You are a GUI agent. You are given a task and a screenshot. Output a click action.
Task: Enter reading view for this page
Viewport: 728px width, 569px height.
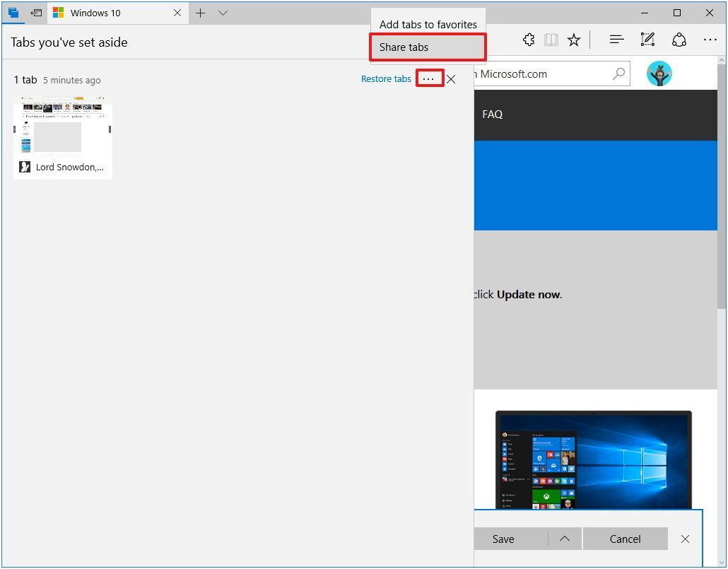pyautogui.click(x=551, y=40)
